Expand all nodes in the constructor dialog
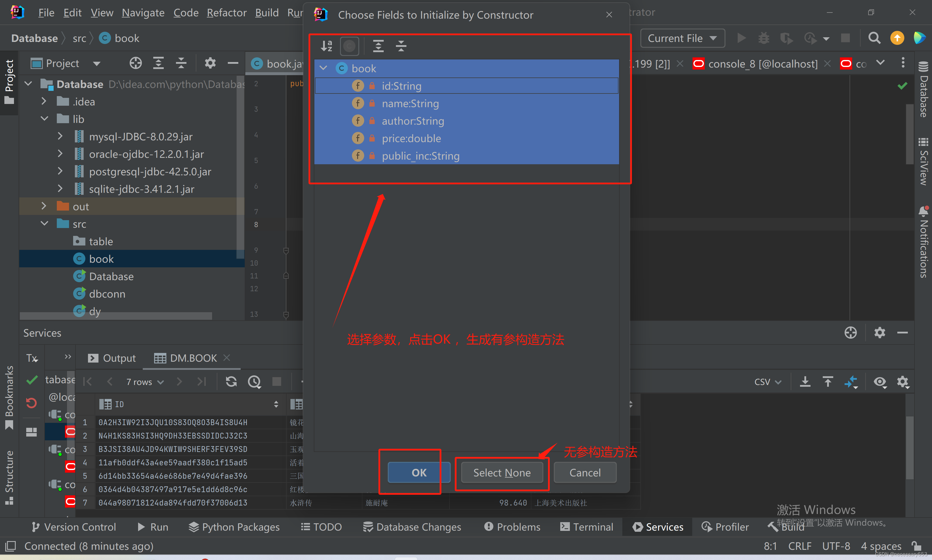The height and width of the screenshot is (560, 932). coord(379,46)
